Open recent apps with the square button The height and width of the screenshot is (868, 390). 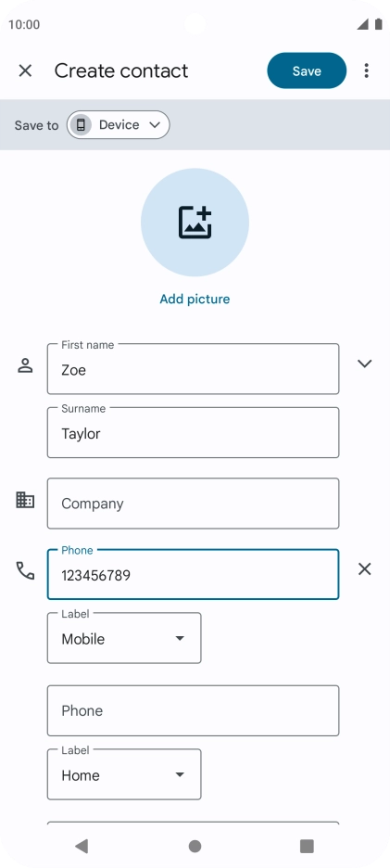[x=307, y=846]
